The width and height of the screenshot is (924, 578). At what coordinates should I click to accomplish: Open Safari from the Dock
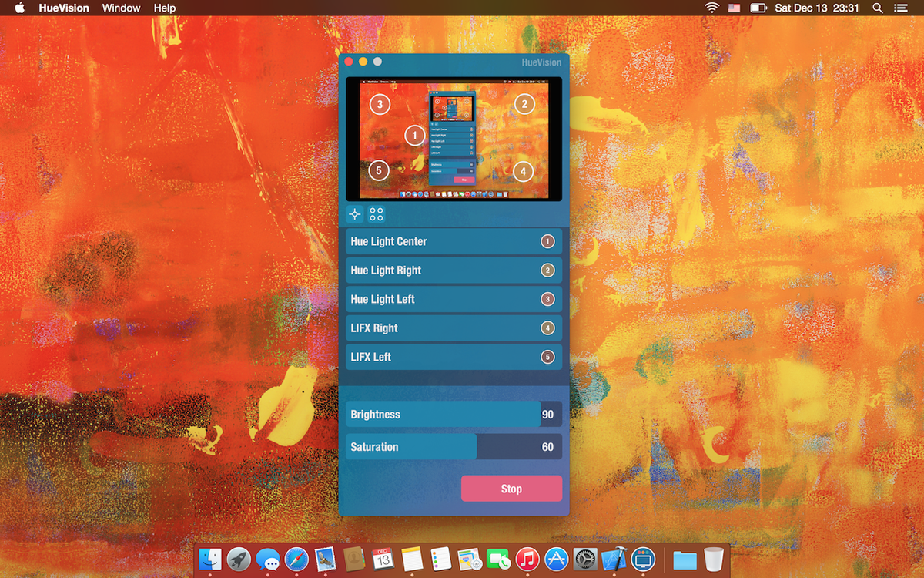click(x=296, y=559)
